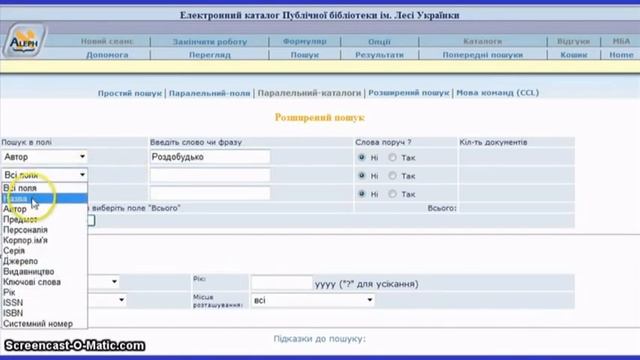Viewport: 640px width, 360px height.
Task: Open the Автор field dropdown
Action: click(44, 157)
